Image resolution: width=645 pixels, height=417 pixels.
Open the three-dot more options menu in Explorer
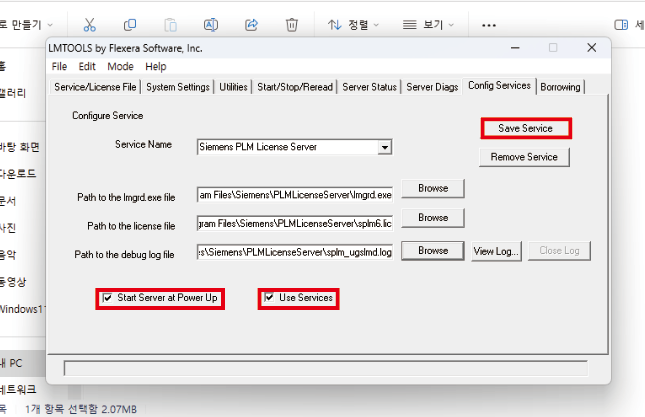(x=489, y=25)
